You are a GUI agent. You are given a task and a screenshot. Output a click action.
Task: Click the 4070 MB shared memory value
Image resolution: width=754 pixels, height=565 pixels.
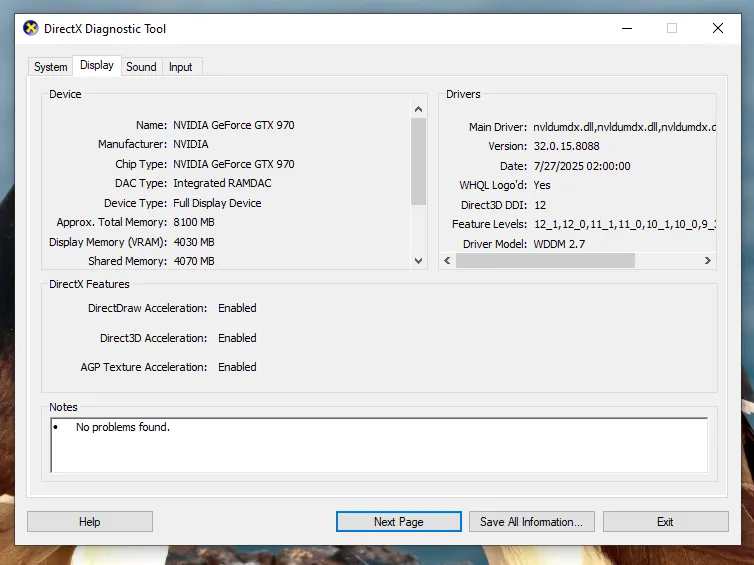coord(194,261)
